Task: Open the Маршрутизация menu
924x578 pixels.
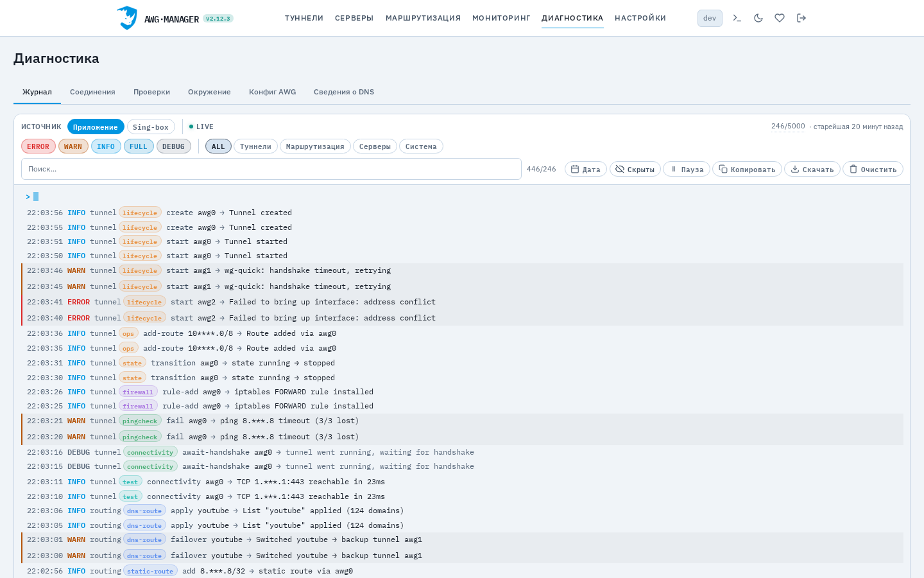Action: point(423,18)
